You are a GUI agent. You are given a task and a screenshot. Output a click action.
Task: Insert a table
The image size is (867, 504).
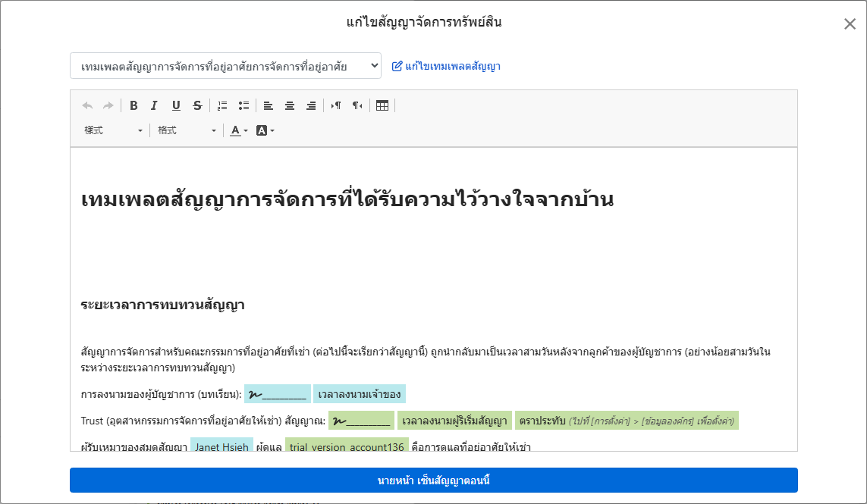tap(382, 105)
